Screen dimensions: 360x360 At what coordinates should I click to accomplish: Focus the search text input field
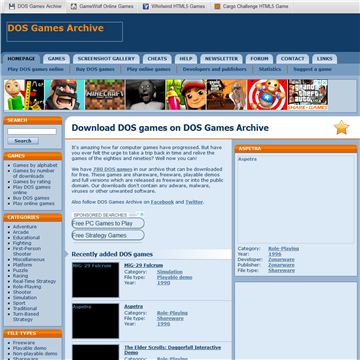pyautogui.click(x=32, y=131)
